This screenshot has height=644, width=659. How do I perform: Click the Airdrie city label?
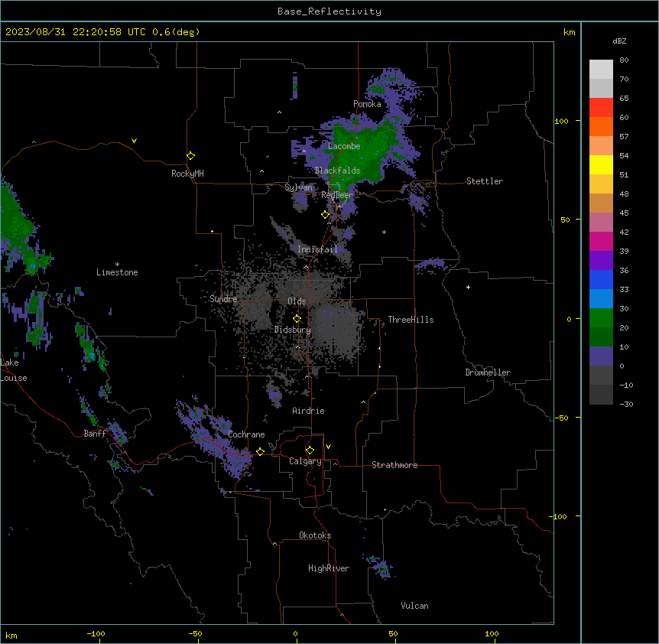coord(308,411)
